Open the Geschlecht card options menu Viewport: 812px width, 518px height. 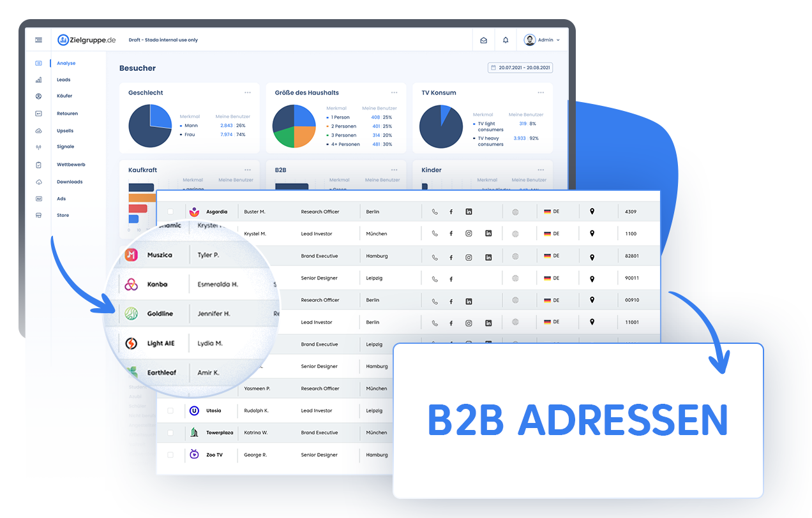tap(248, 93)
